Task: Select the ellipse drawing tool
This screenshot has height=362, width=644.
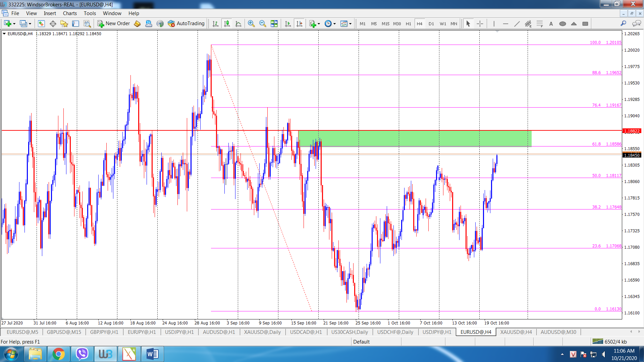Action: coord(562,23)
